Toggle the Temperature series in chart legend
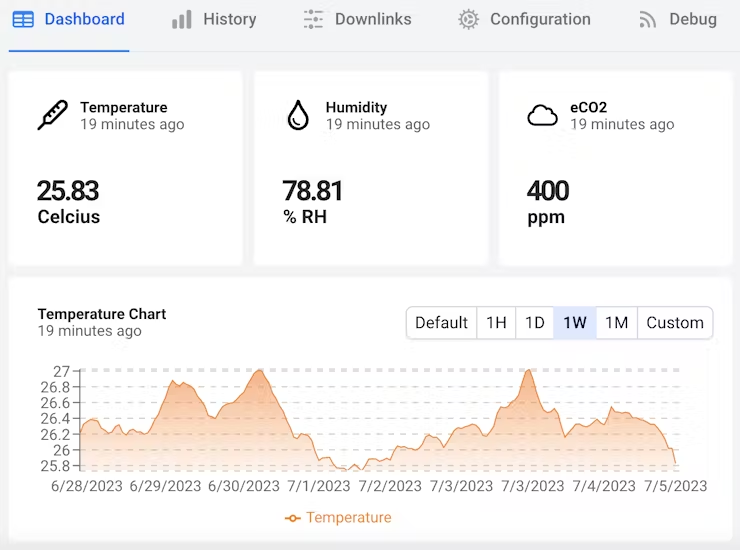Screen dimensions: 740x550 tap(338, 517)
